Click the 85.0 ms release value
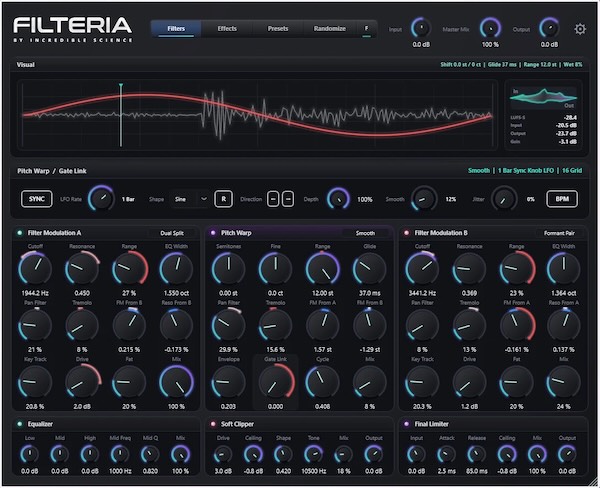Viewport: 600px width, 488px height. [477, 471]
